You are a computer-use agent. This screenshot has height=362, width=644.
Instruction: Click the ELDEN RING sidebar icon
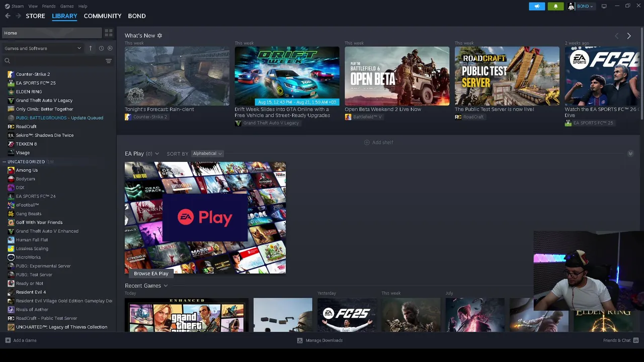pyautogui.click(x=11, y=92)
